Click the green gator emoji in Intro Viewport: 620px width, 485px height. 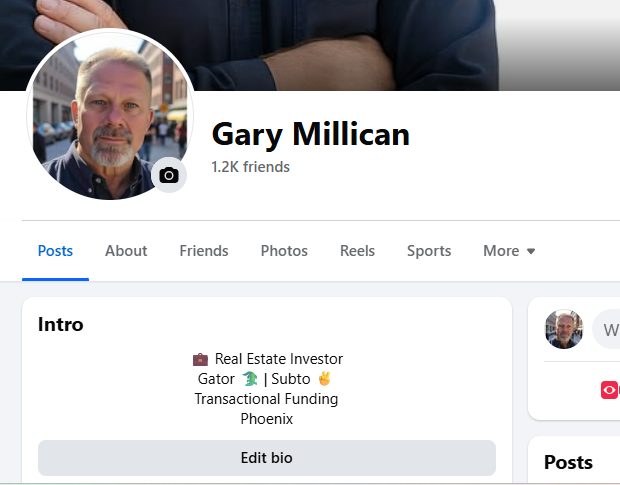pos(250,379)
